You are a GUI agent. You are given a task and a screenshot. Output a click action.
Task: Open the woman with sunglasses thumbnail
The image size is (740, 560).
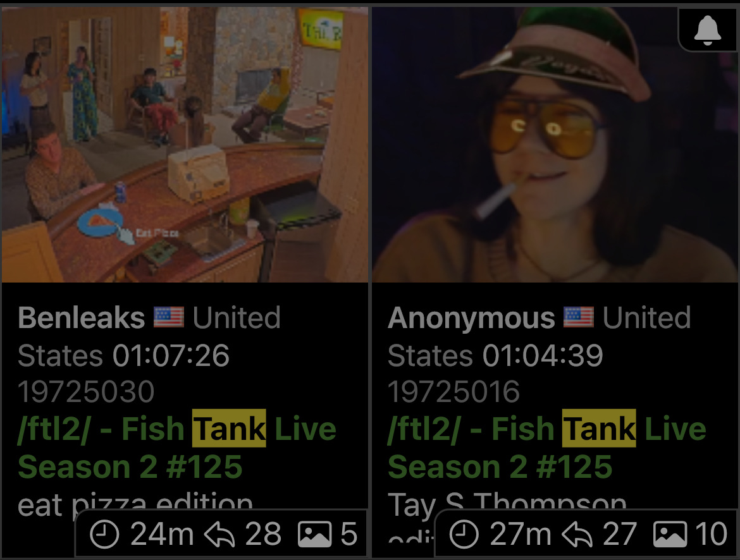pos(555,144)
